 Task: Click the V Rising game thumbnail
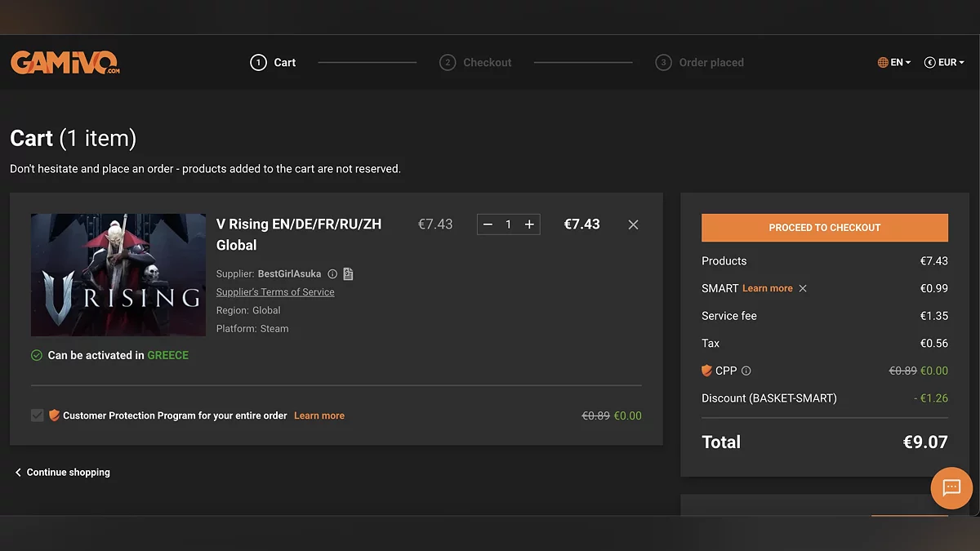[x=118, y=275]
